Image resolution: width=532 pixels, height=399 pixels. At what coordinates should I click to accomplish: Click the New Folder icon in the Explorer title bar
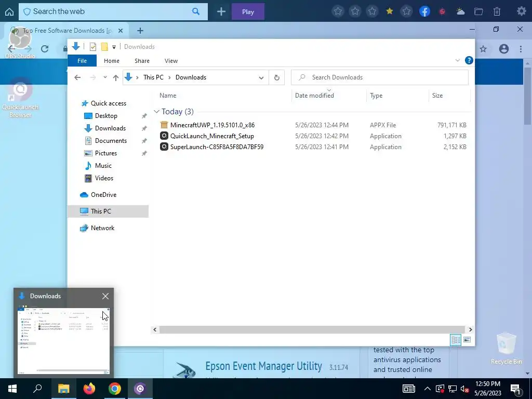(x=104, y=47)
